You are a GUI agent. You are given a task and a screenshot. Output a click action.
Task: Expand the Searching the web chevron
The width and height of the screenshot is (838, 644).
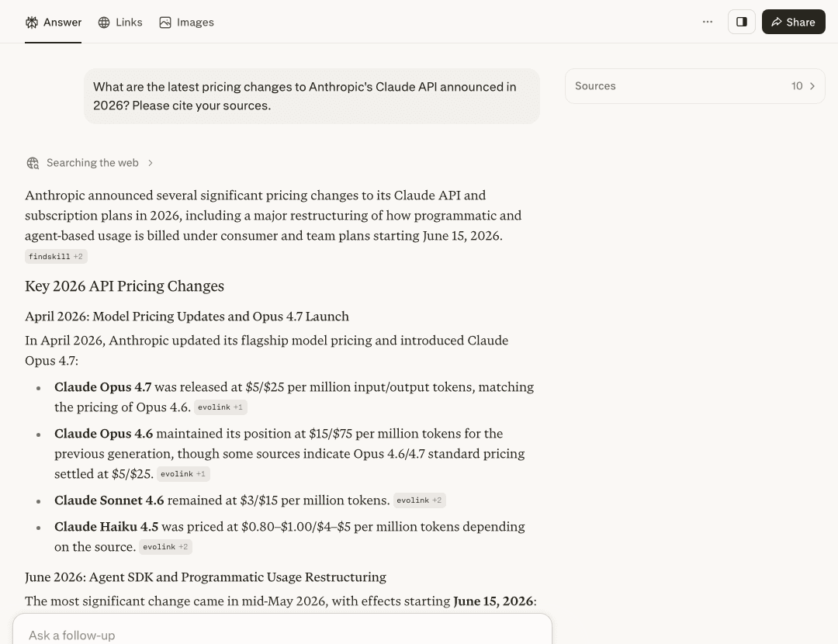151,163
